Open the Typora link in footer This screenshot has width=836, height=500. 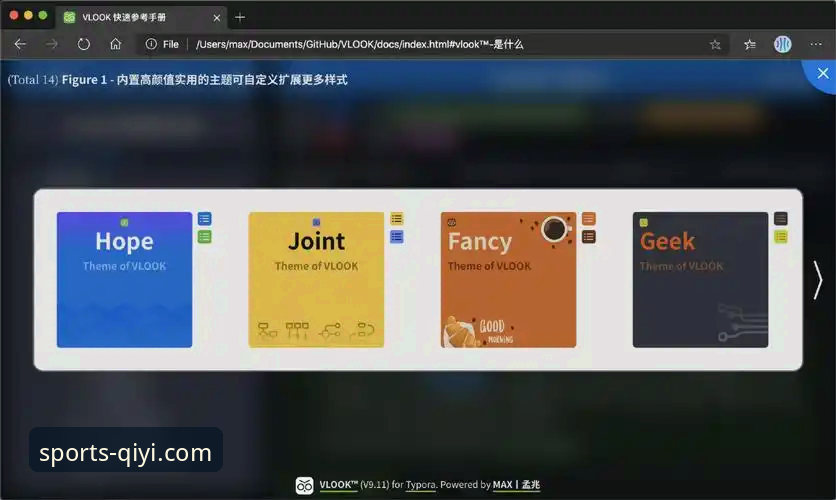point(421,485)
